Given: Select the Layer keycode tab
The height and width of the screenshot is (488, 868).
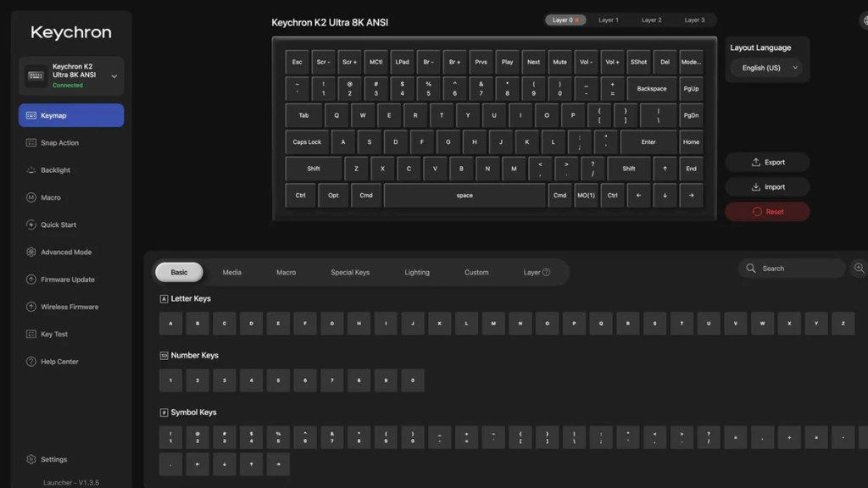Looking at the screenshot, I should tap(537, 272).
